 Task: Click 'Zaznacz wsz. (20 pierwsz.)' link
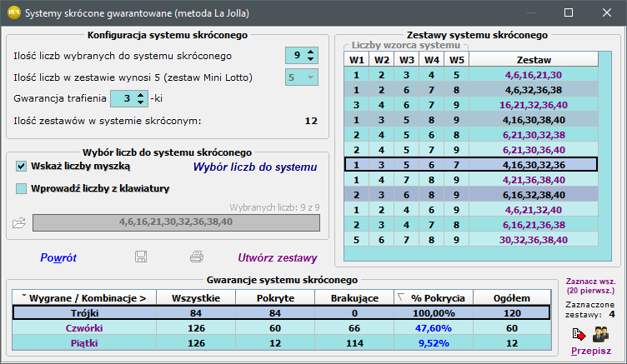click(x=590, y=286)
